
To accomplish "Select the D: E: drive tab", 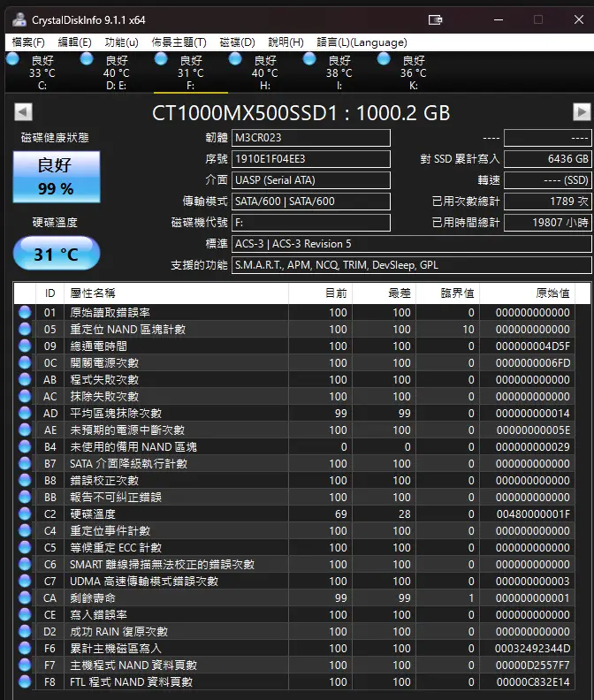I will (117, 72).
